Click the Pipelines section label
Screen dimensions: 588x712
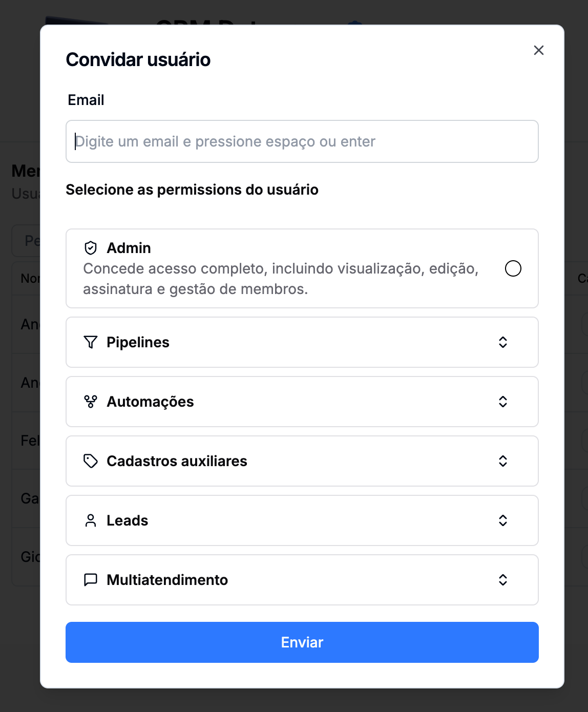coord(138,342)
